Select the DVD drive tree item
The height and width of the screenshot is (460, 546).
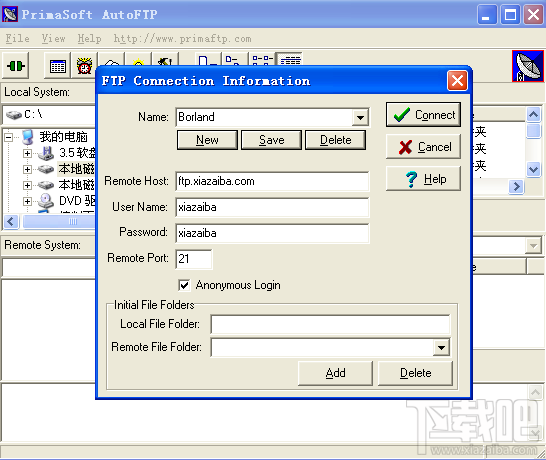pyautogui.click(x=77, y=201)
